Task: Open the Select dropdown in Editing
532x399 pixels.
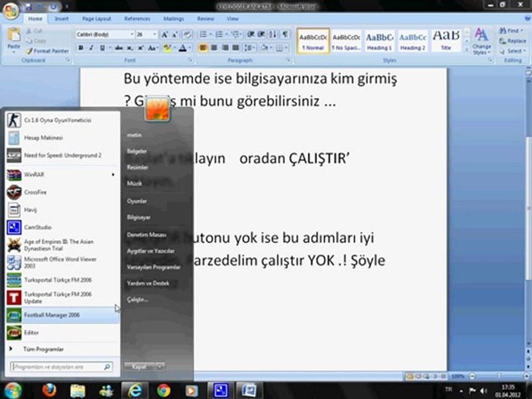Action: point(512,51)
